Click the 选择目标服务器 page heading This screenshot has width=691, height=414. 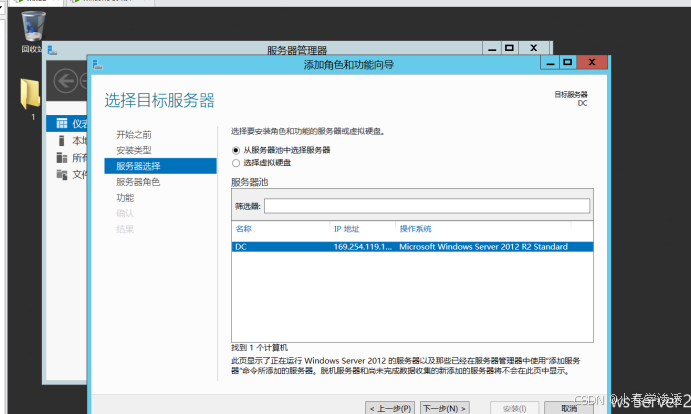160,101
